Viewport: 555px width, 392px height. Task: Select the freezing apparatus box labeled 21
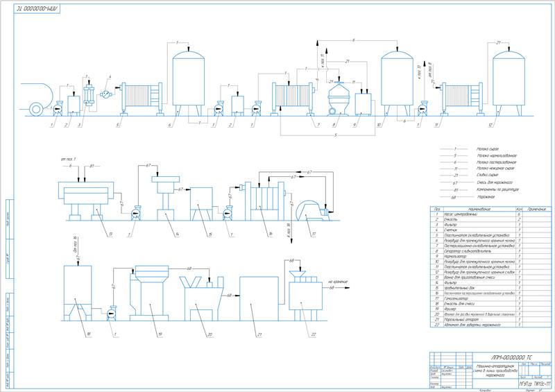[x=259, y=299]
